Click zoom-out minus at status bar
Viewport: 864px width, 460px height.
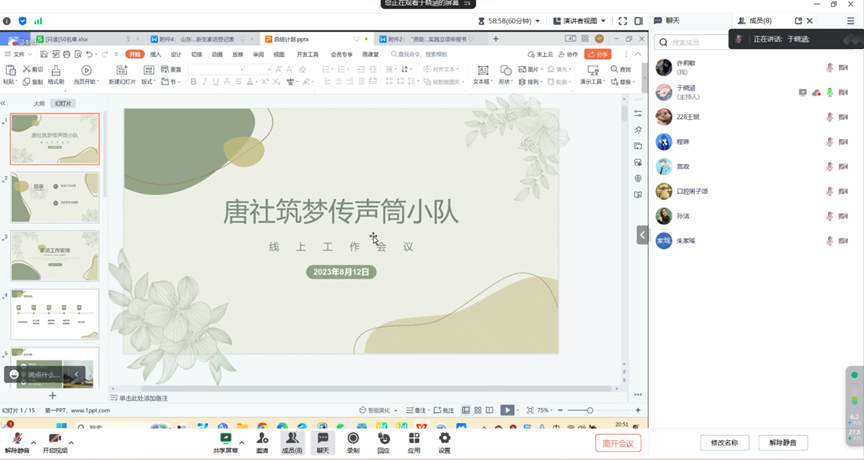point(560,410)
